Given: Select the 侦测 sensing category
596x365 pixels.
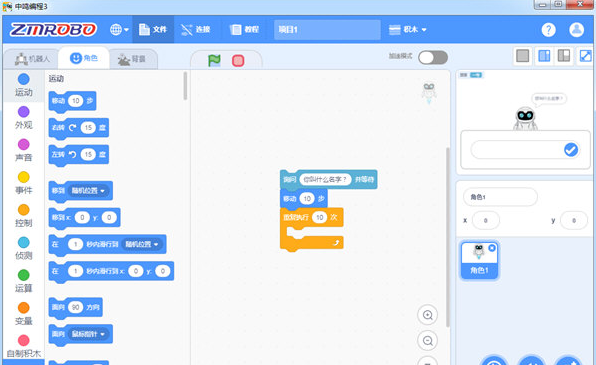Looking at the screenshot, I should click(24, 249).
